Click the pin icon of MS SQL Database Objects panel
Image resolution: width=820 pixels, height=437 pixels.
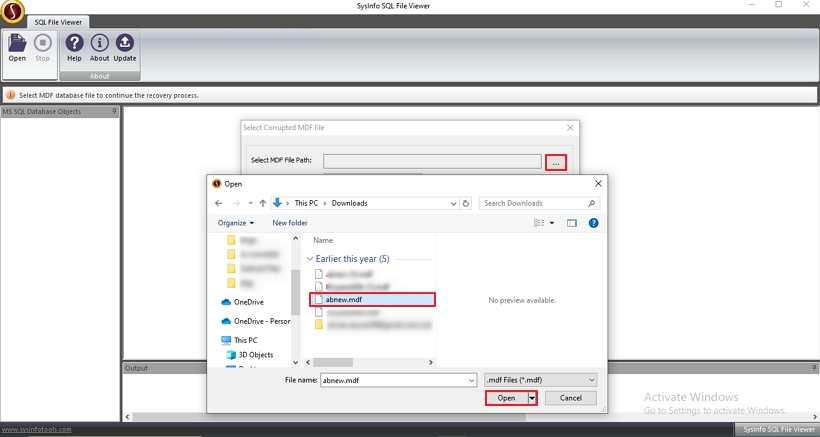(x=115, y=111)
